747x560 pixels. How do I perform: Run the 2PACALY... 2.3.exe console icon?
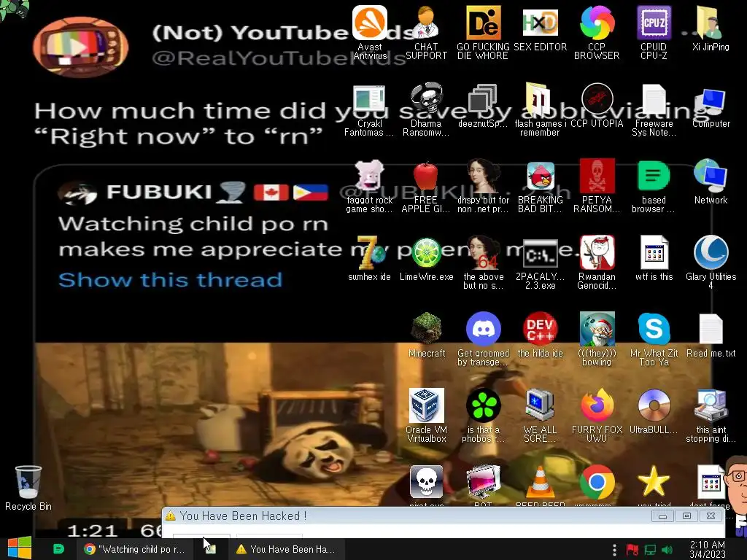pos(540,264)
